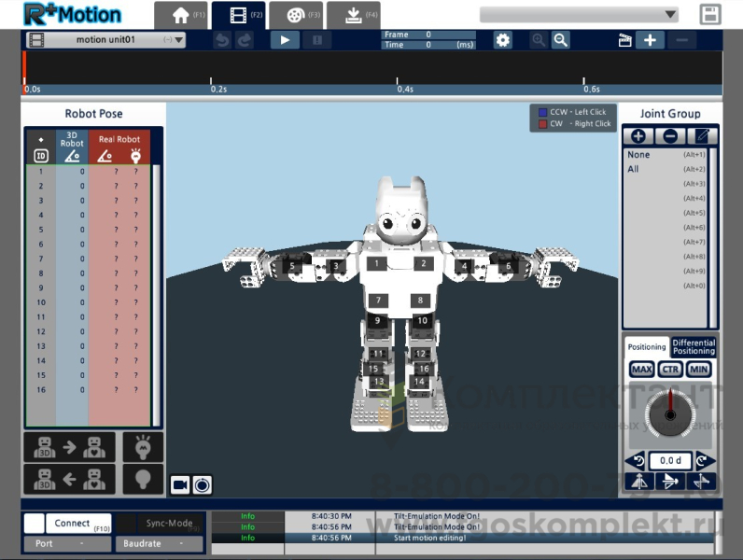Add a new frame with plus button
This screenshot has height=560, width=743.
pos(651,40)
